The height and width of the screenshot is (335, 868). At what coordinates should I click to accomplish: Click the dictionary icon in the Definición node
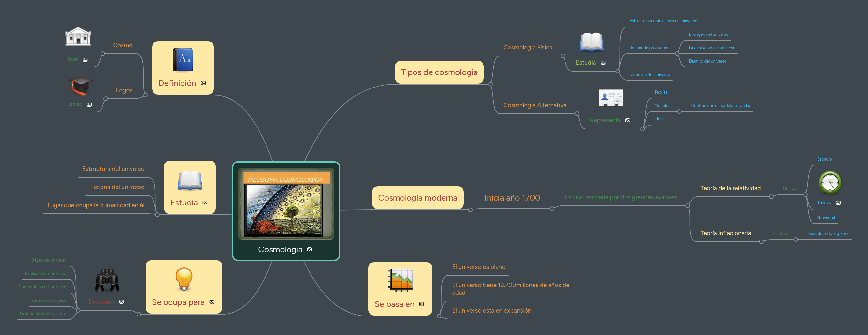tap(183, 60)
